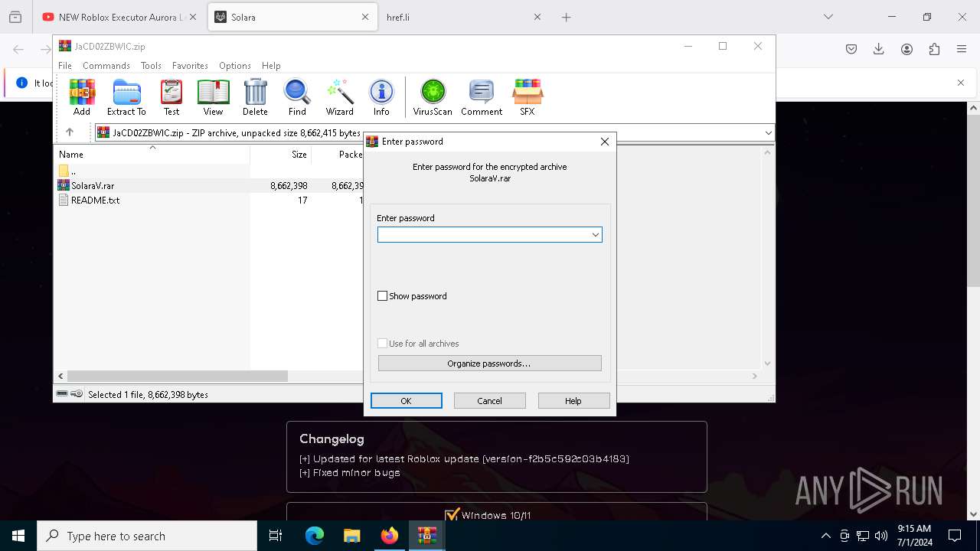Click Help in the password dialog
This screenshot has height=551, width=980.
[573, 401]
